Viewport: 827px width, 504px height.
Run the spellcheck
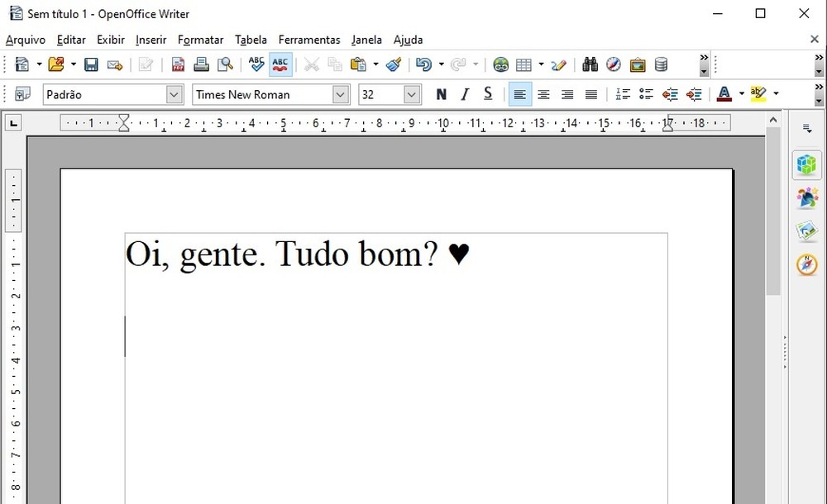(x=256, y=64)
